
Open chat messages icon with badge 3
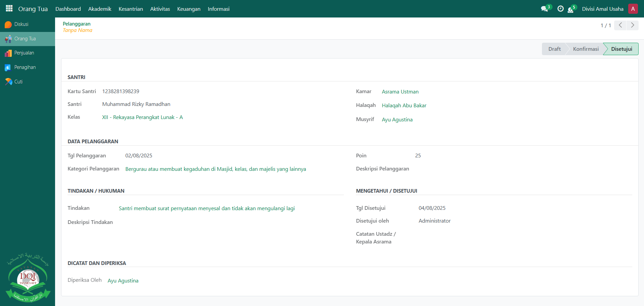click(x=544, y=9)
